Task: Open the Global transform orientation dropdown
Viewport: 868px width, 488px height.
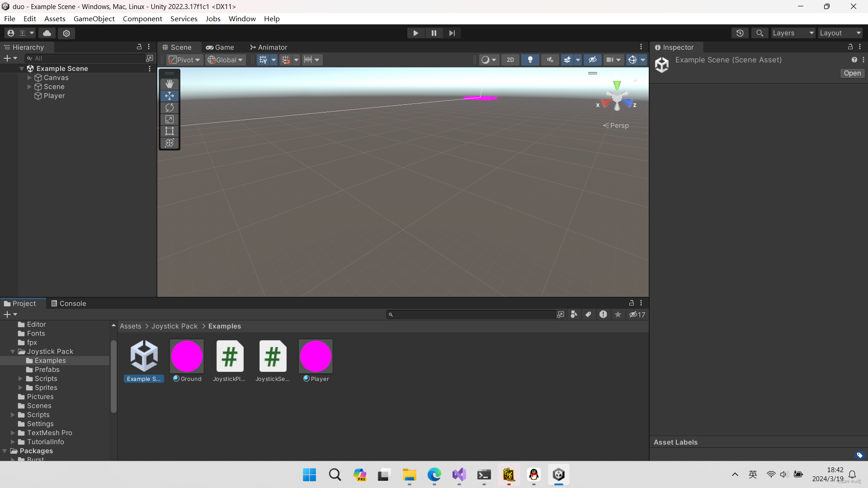Action: coord(225,59)
